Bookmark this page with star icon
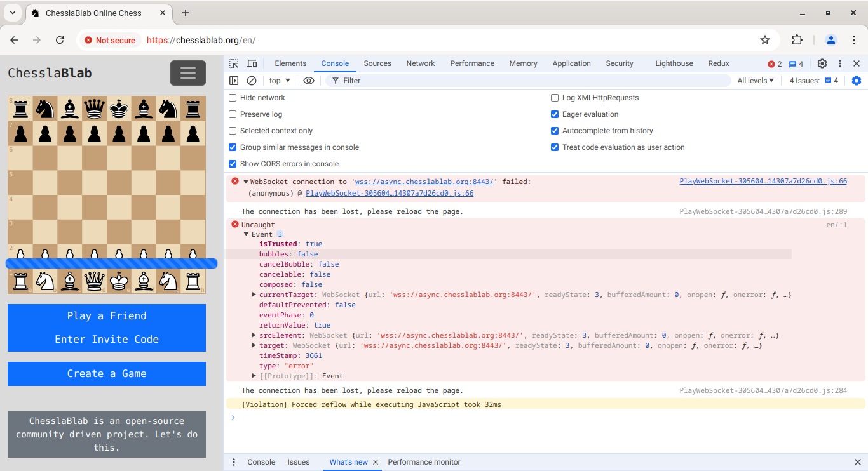Screen dimensions: 868x471 click(x=765, y=40)
